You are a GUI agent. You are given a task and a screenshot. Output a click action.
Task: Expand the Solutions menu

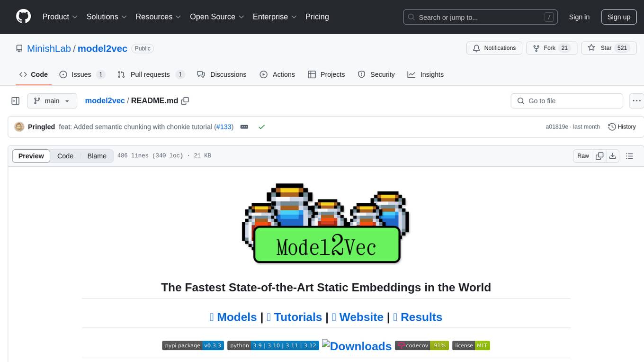[107, 17]
